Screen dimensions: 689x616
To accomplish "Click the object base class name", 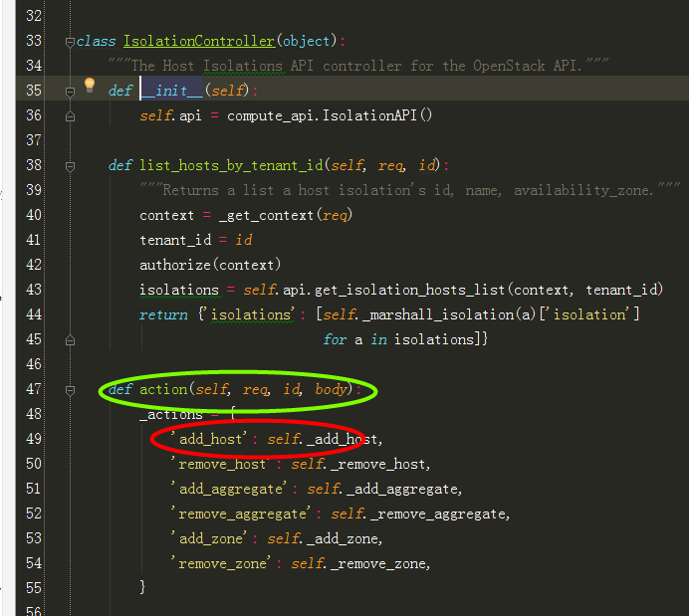I will click(x=307, y=41).
